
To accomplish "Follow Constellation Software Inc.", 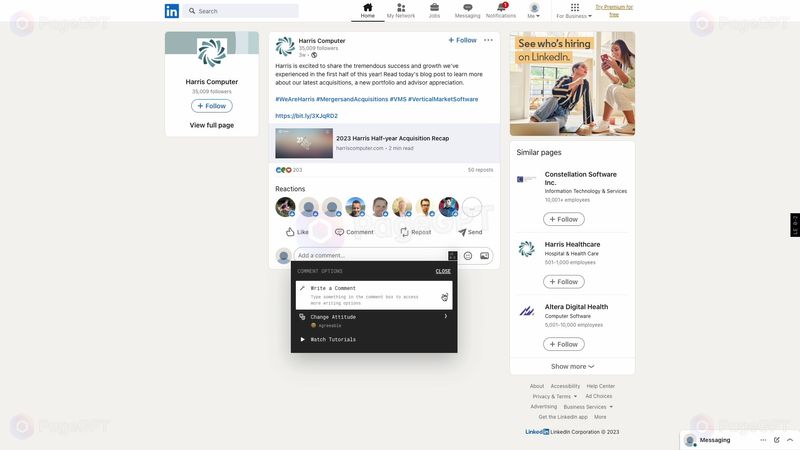I will point(564,219).
